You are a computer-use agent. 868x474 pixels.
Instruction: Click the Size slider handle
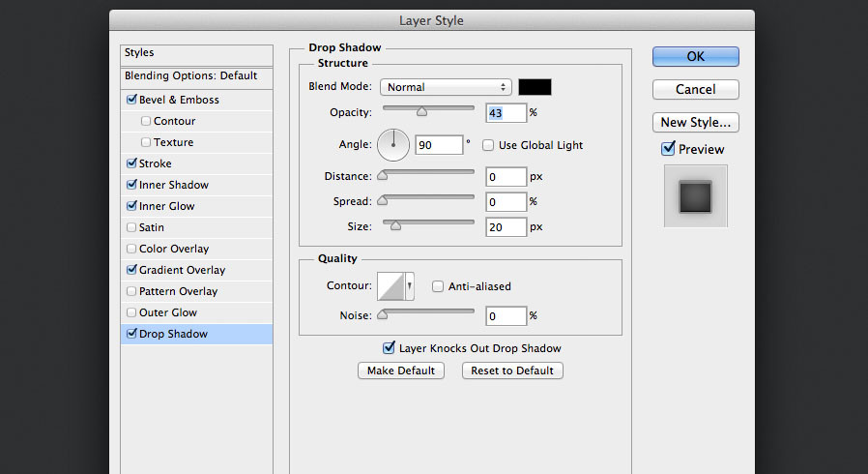pyautogui.click(x=395, y=225)
